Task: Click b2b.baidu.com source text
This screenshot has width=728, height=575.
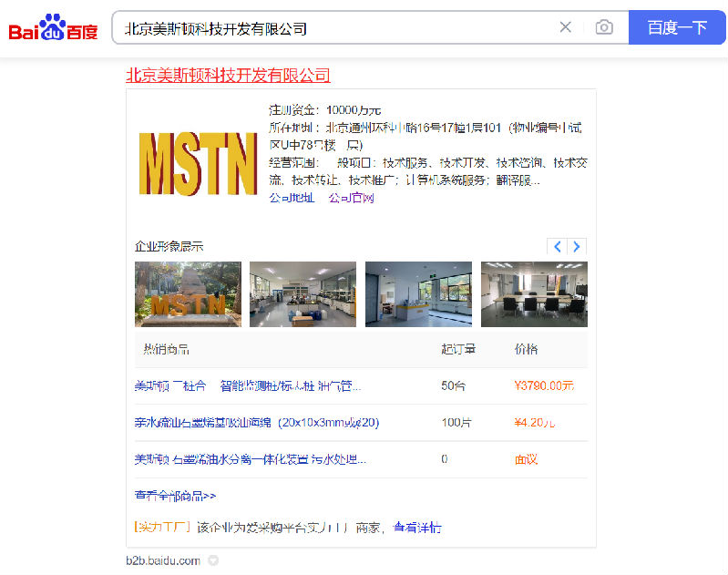Action: pos(163,560)
